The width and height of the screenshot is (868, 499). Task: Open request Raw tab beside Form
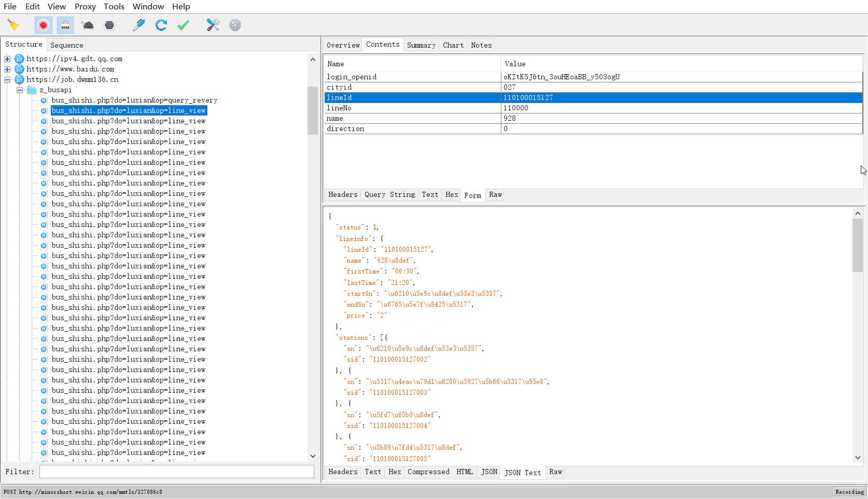click(495, 195)
